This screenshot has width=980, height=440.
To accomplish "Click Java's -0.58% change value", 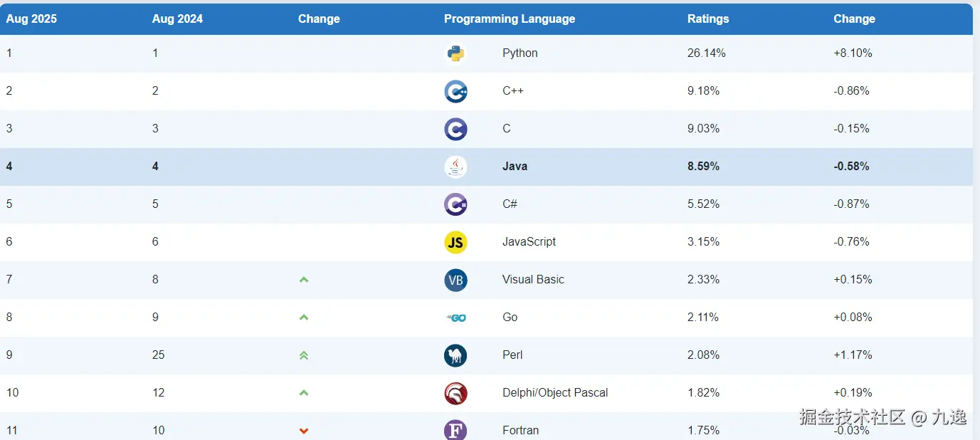I will click(852, 167).
